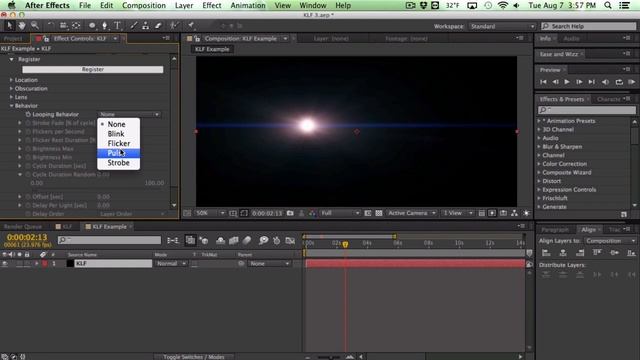Choose Pulse looping behavior
Image resolution: width=640 pixels, height=360 pixels.
click(118, 153)
